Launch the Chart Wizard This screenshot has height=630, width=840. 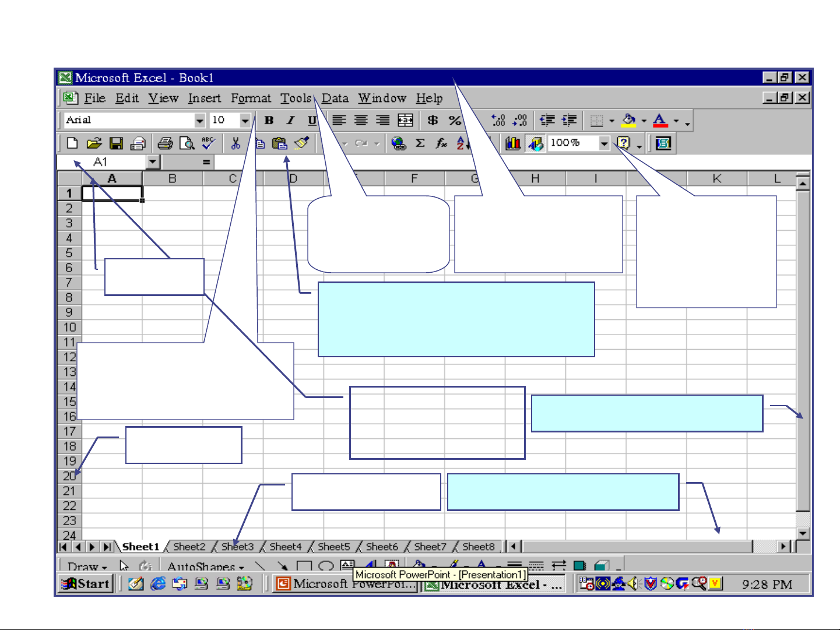(x=513, y=143)
